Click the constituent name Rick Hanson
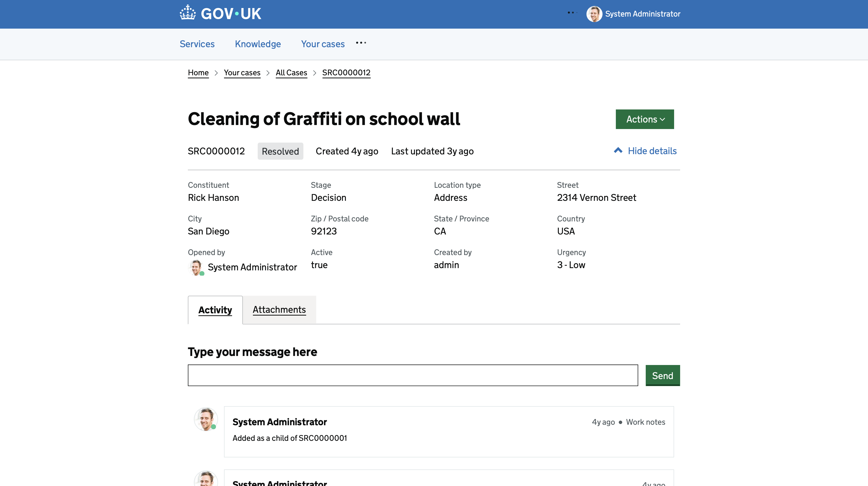Image resolution: width=868 pixels, height=486 pixels. click(213, 198)
